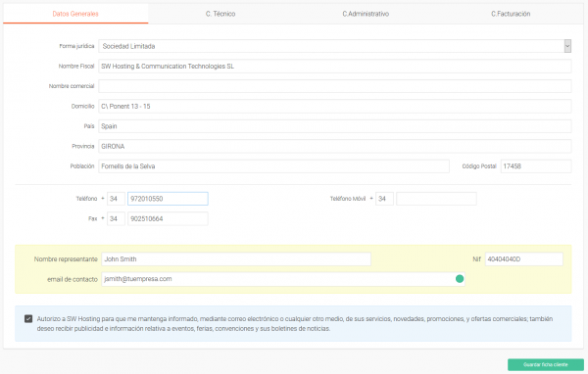Uncheck the SW Hosting marketing authorization checkbox
This screenshot has height=374, width=588.
pos(28,319)
